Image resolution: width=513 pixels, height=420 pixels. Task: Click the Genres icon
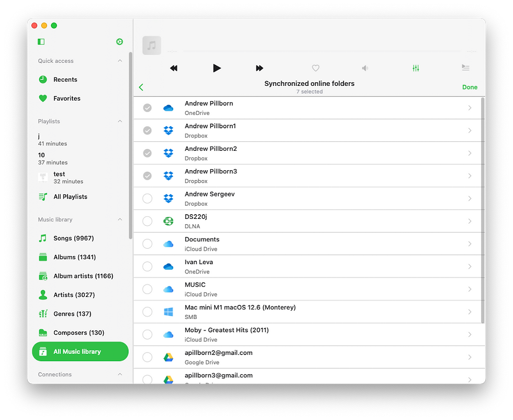43,314
